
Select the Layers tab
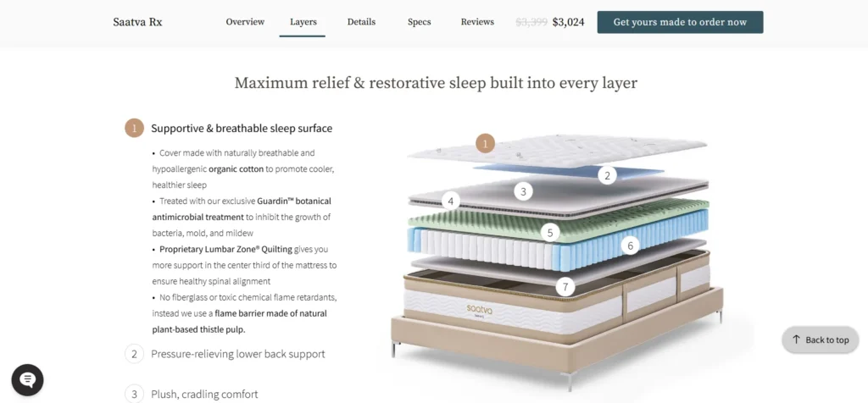click(303, 22)
